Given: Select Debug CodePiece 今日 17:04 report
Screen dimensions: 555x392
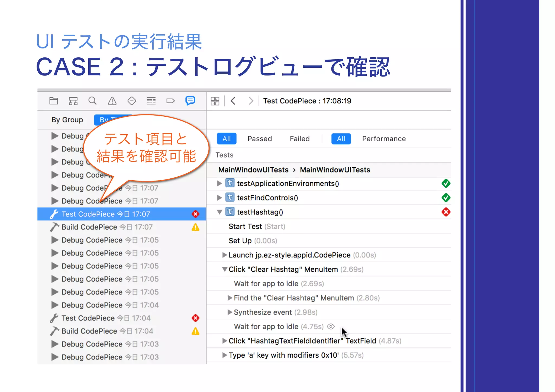Looking at the screenshot, I should click(122, 305).
